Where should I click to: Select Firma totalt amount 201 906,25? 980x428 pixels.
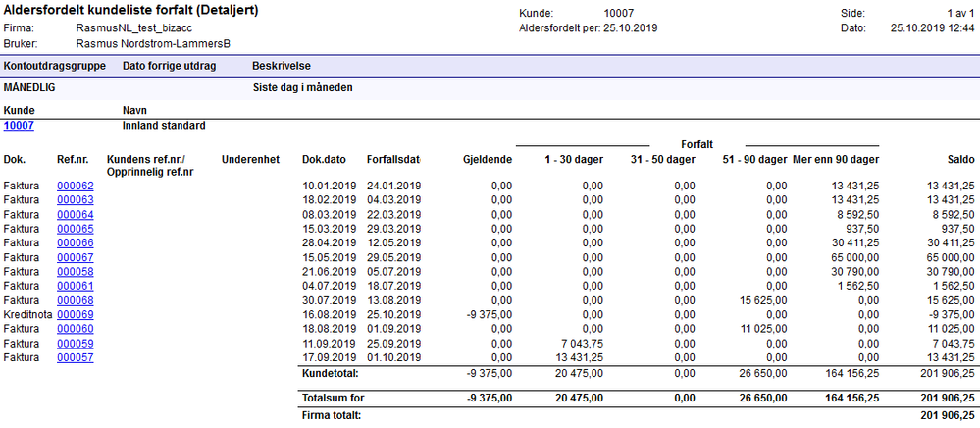tap(948, 415)
